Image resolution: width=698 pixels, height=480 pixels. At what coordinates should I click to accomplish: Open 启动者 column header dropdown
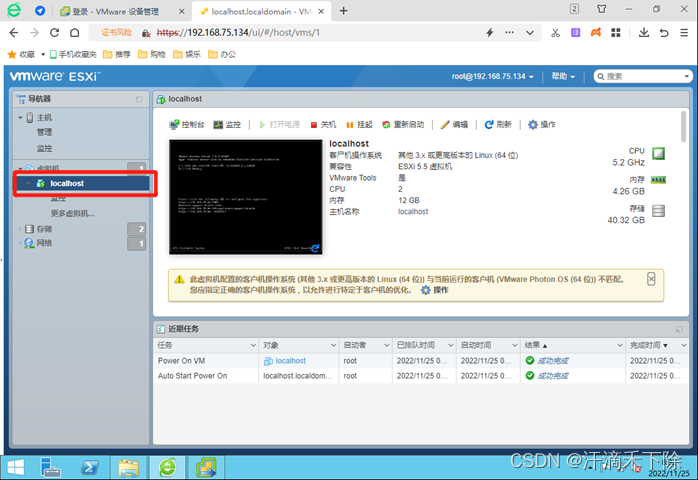click(386, 346)
